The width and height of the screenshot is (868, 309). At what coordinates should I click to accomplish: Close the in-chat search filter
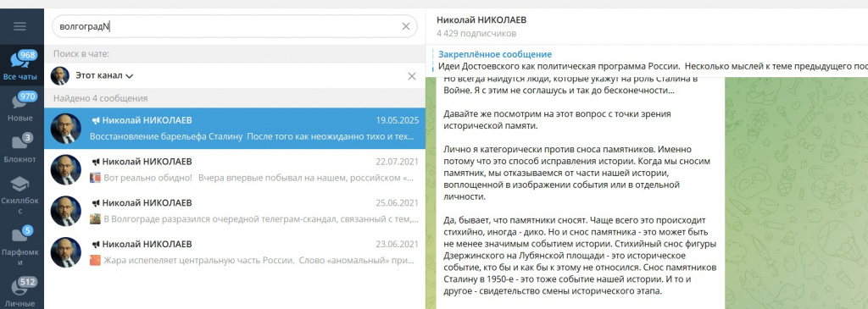tap(411, 76)
